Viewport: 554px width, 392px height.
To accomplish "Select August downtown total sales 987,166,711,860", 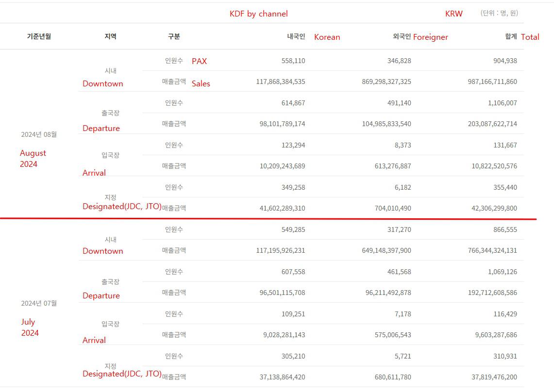I will (x=492, y=82).
